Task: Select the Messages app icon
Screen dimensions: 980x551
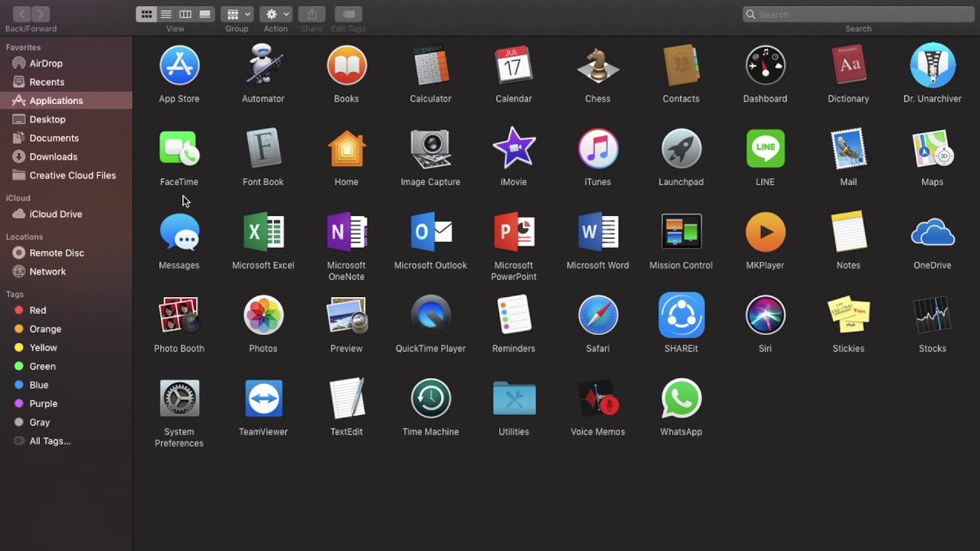Action: coord(179,232)
